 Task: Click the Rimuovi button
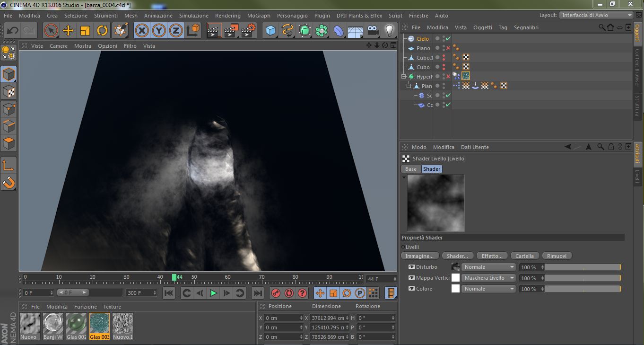(557, 256)
